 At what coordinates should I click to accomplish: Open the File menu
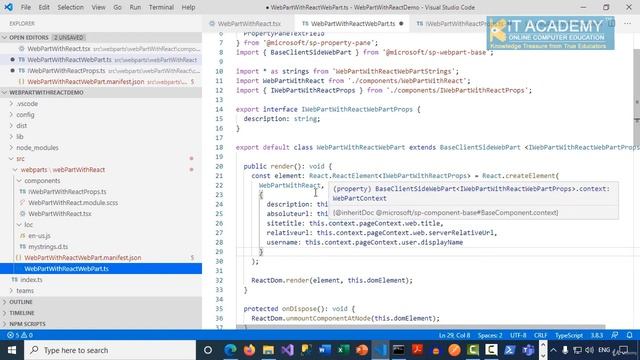tap(26, 7)
